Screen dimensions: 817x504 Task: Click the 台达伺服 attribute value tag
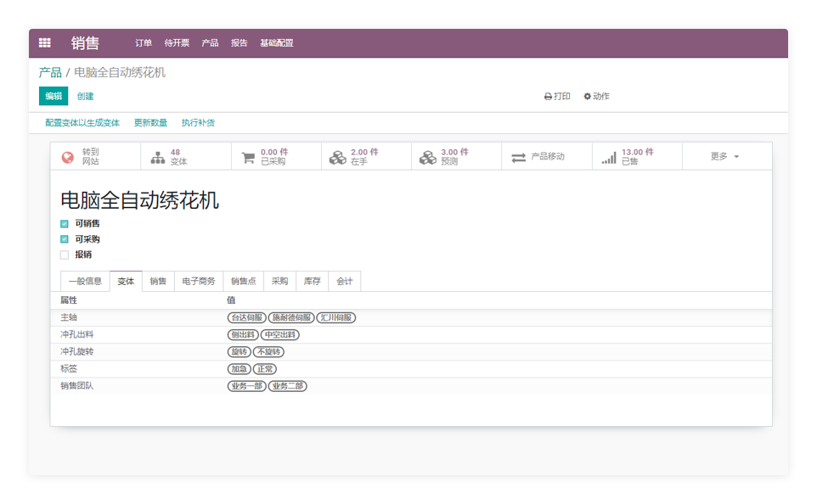(246, 317)
